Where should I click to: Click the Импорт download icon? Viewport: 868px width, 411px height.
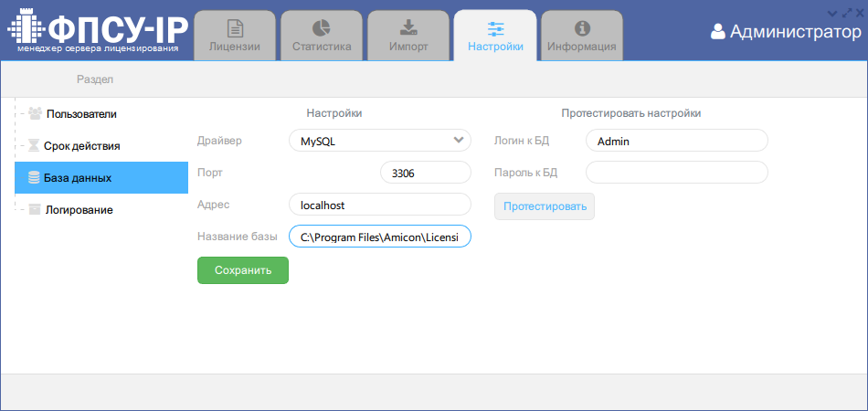[x=408, y=28]
